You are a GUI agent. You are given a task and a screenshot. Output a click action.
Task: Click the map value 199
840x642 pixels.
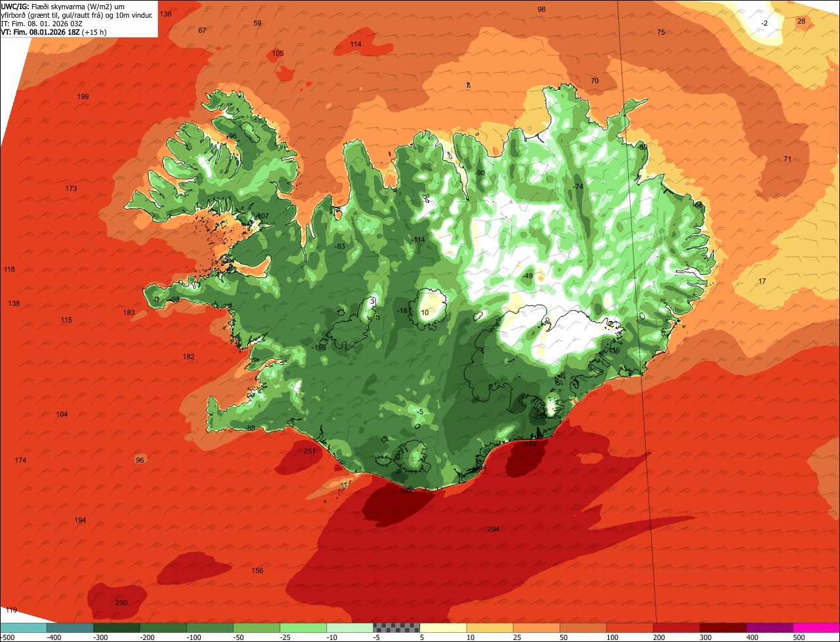point(83,96)
